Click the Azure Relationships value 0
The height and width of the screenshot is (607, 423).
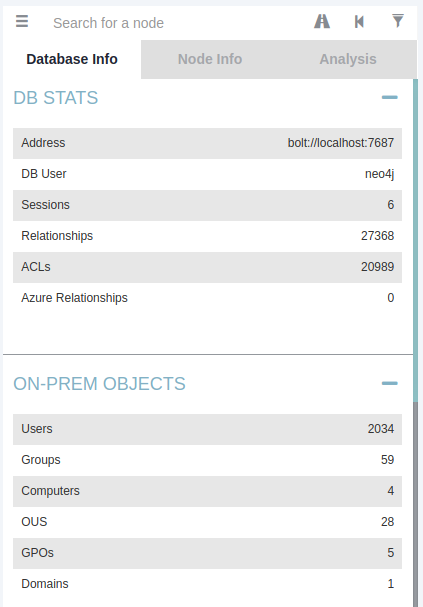tap(391, 298)
